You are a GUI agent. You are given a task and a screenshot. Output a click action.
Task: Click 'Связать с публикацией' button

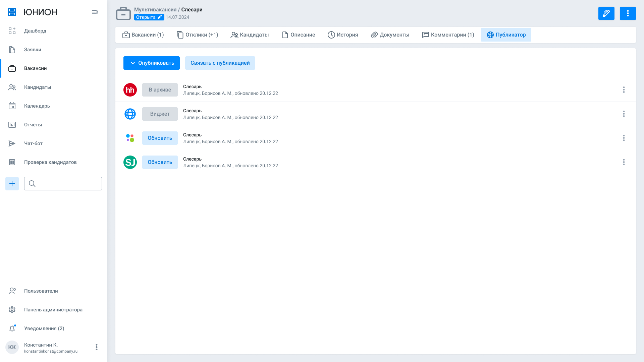point(220,63)
